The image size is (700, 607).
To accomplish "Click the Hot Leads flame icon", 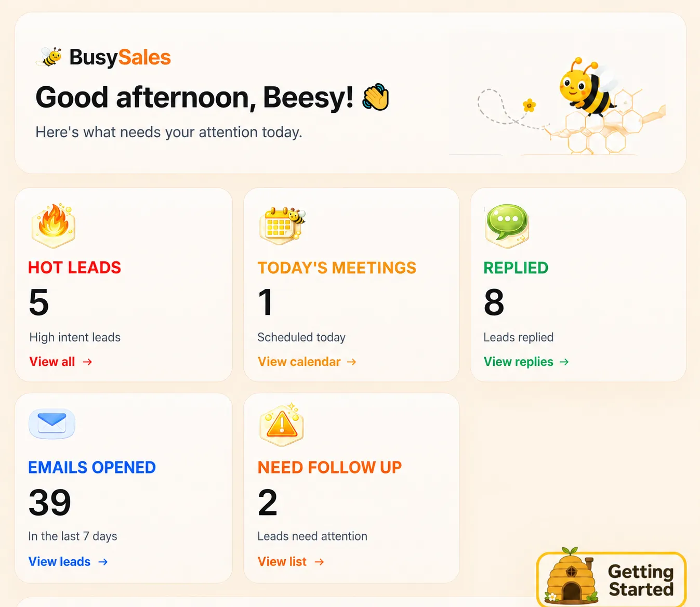I will click(54, 226).
